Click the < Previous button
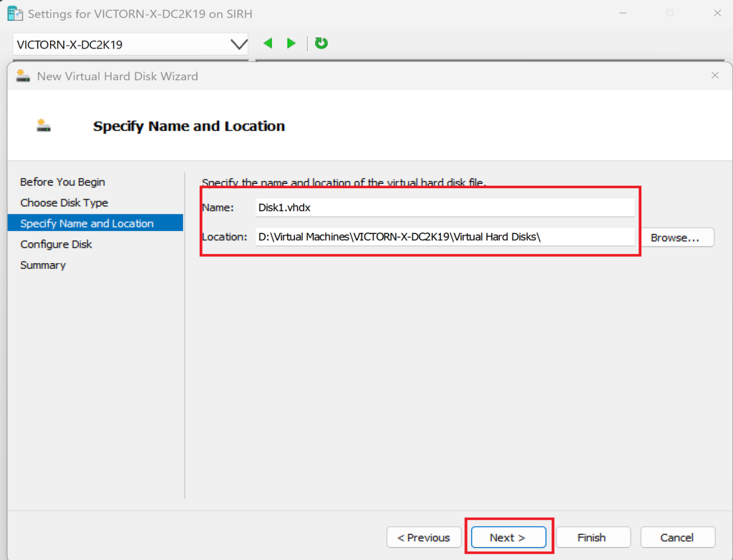Viewport: 733px width, 560px height. pyautogui.click(x=424, y=537)
